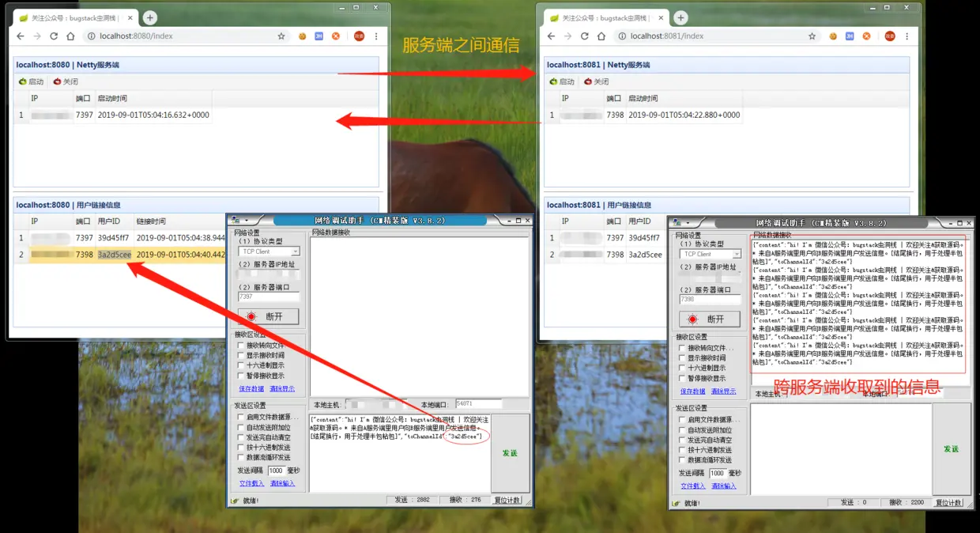The width and height of the screenshot is (980, 533).
Task: Select the bugstack虫洞栈 tab in the right browser
Action: [601, 16]
